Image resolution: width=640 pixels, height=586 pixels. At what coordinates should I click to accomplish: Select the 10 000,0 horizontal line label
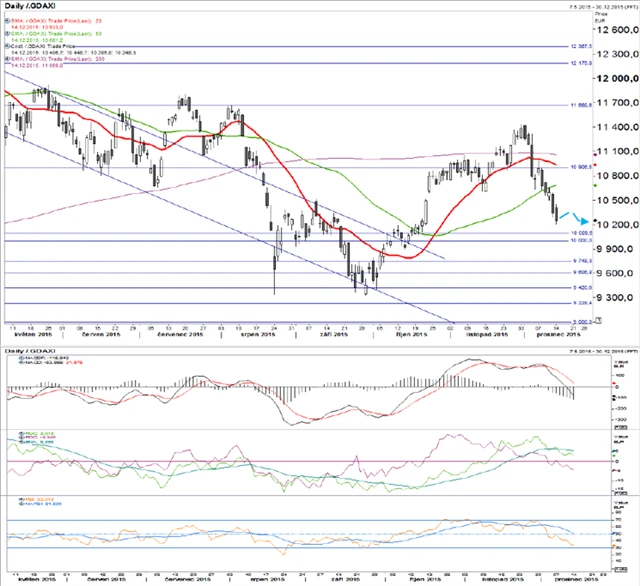(x=581, y=240)
